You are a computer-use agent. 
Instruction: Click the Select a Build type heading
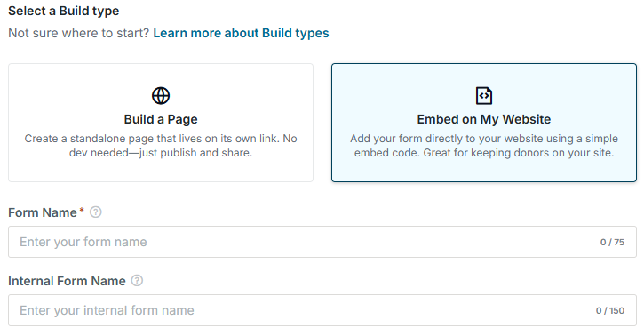click(x=64, y=11)
